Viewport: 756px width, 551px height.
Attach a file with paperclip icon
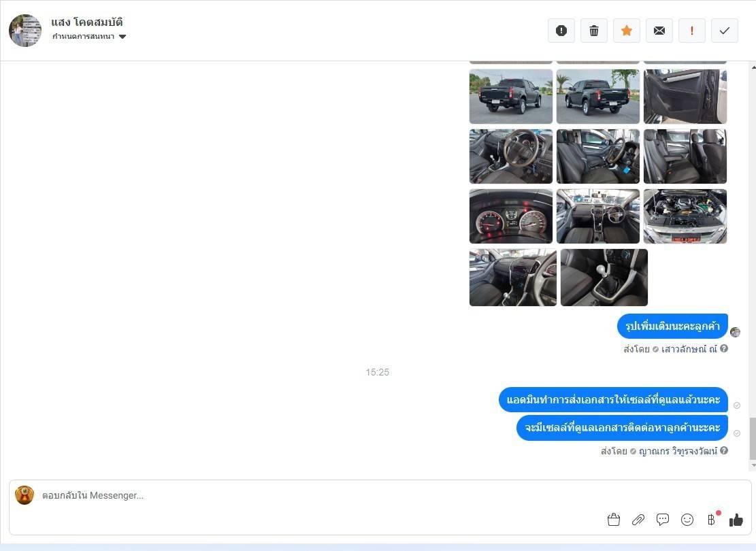point(638,520)
